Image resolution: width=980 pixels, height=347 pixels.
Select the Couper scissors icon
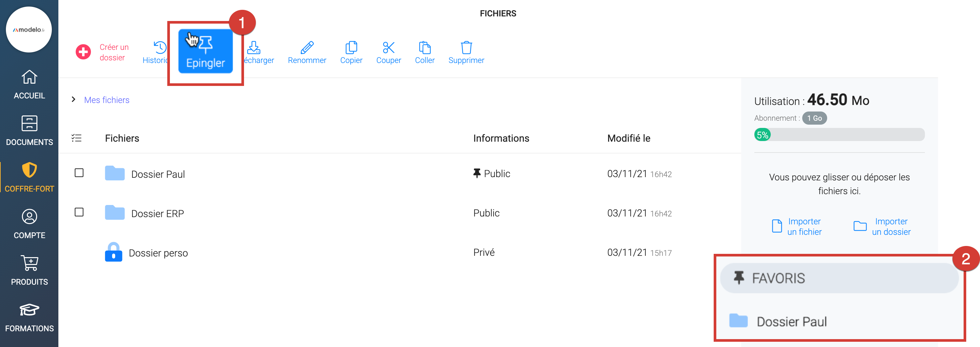click(x=388, y=48)
